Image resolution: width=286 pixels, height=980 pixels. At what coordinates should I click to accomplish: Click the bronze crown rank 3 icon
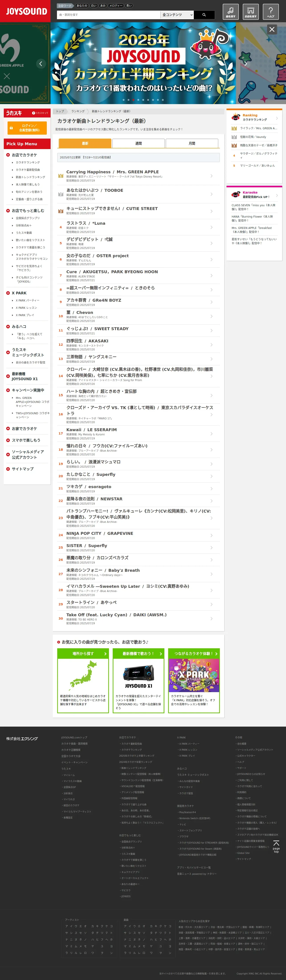click(x=61, y=211)
